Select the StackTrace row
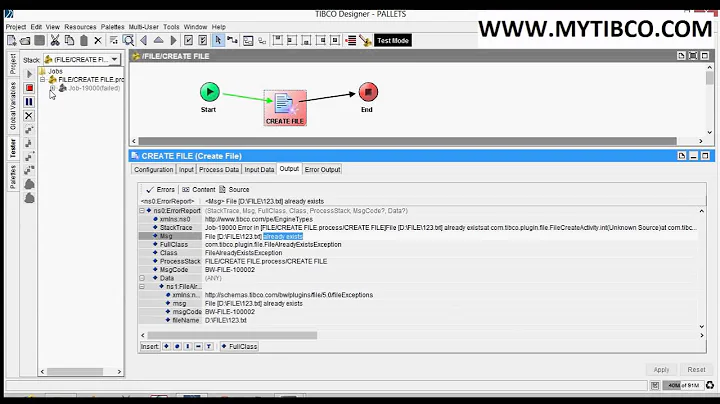Image resolution: width=720 pixels, height=404 pixels. click(x=418, y=228)
